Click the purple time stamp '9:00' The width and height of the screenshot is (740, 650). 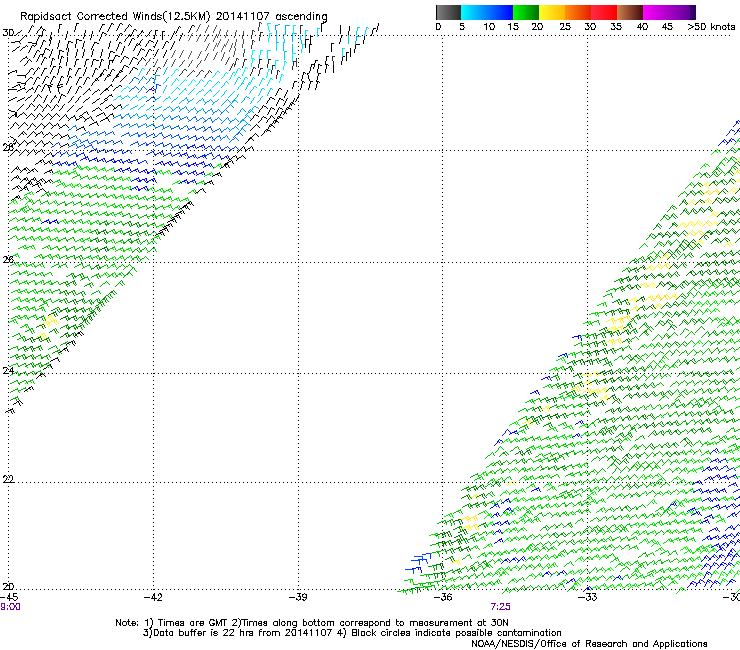click(10, 607)
